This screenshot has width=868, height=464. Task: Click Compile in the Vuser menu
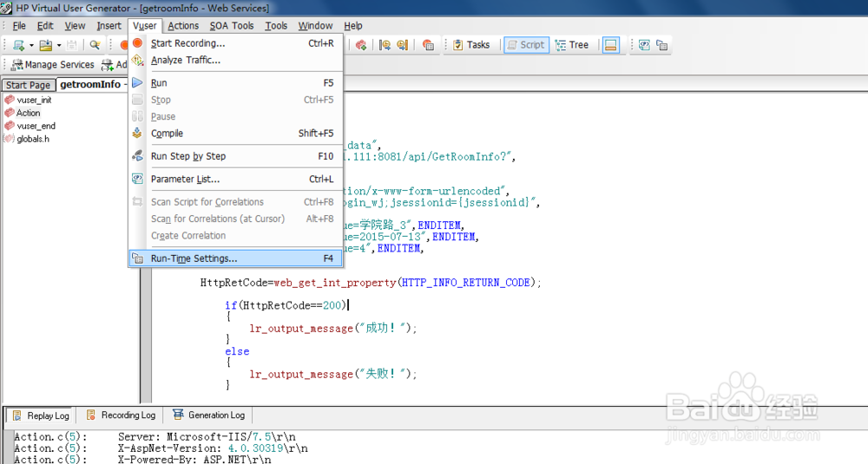point(236,134)
